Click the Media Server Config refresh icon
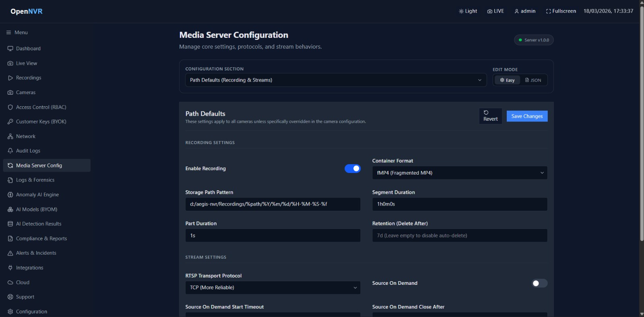The image size is (644, 317). 10,166
